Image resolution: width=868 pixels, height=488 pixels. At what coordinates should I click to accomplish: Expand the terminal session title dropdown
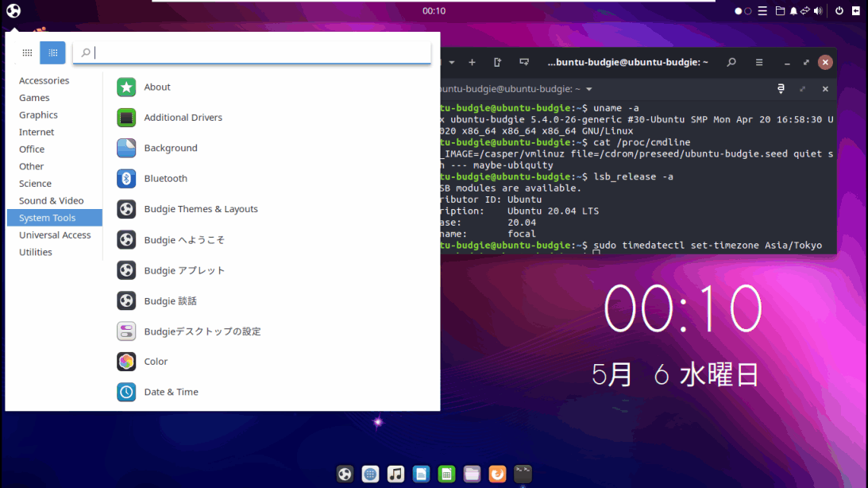589,89
